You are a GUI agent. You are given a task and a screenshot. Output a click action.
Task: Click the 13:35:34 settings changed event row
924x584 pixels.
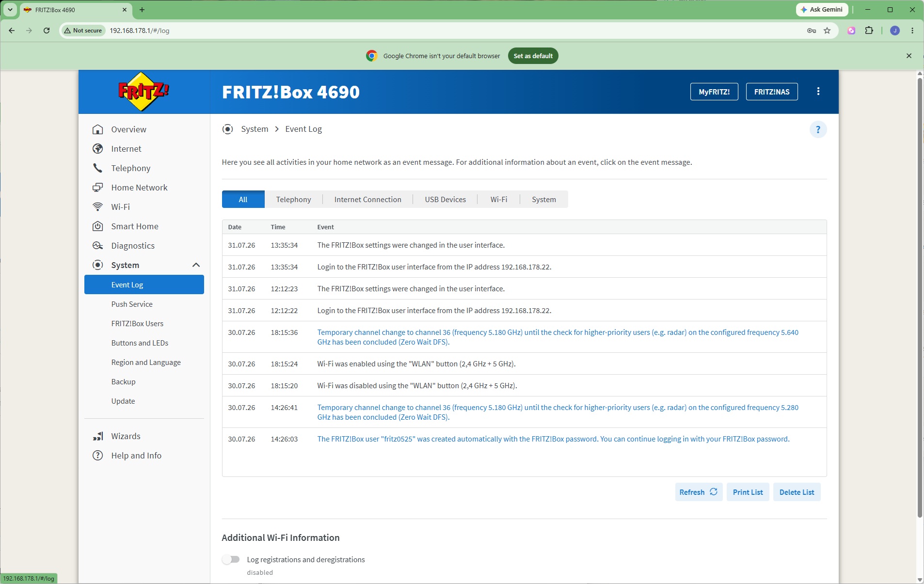524,245
